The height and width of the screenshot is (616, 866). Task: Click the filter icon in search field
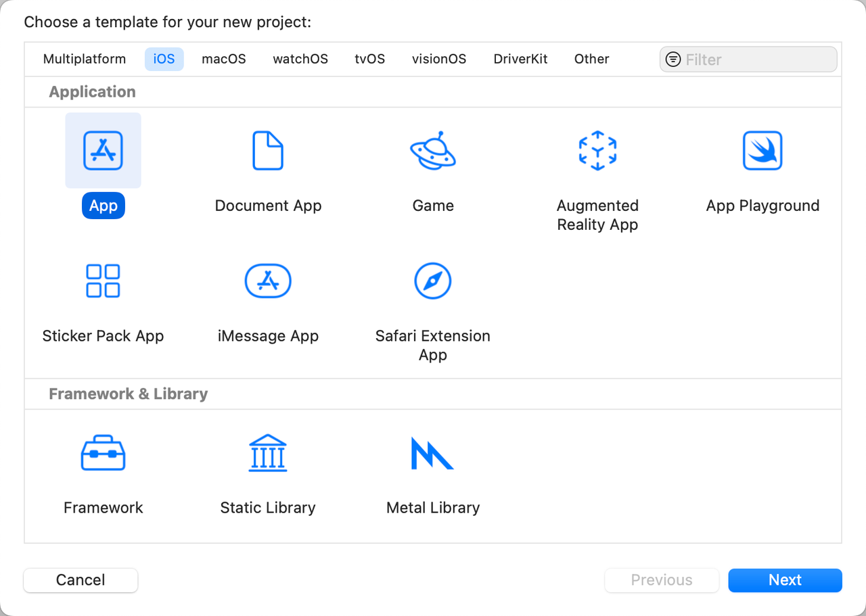(x=673, y=60)
